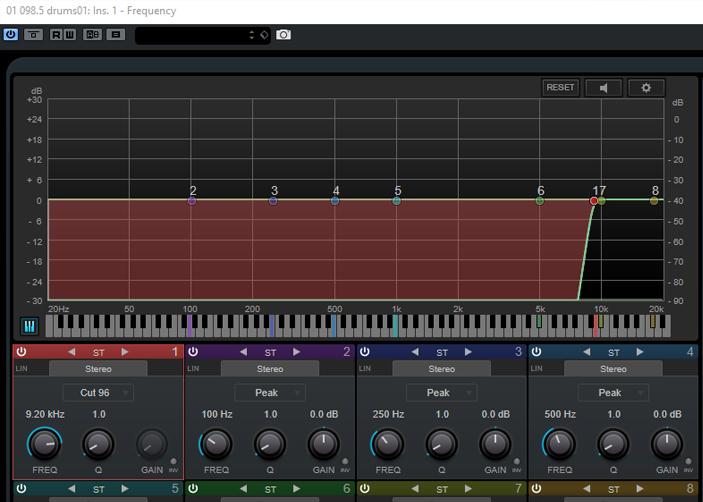703x502 pixels.
Task: Open band 2 Peak filter type dropdown
Action: click(x=270, y=393)
